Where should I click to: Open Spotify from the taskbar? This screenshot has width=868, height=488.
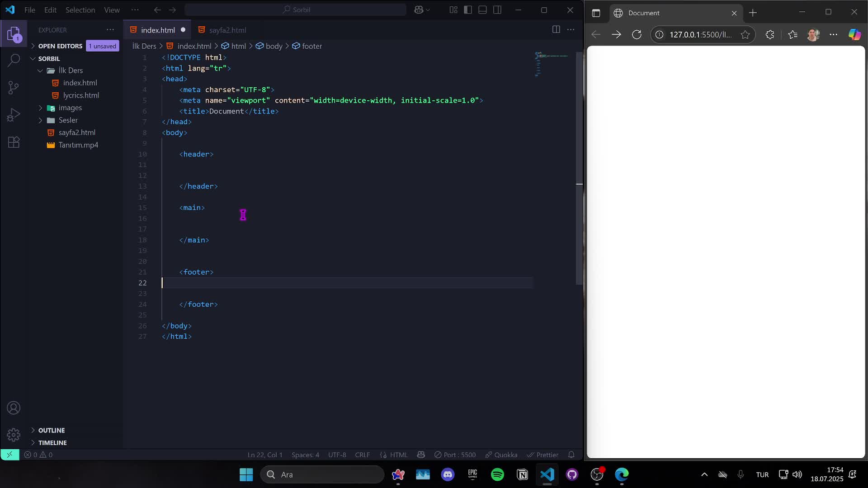coord(497,474)
